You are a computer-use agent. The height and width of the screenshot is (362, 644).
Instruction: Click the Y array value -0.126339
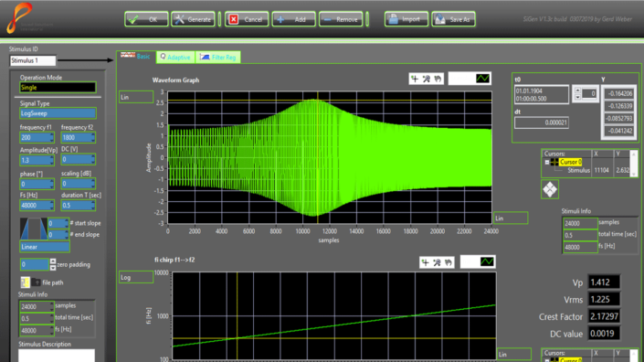tap(618, 106)
